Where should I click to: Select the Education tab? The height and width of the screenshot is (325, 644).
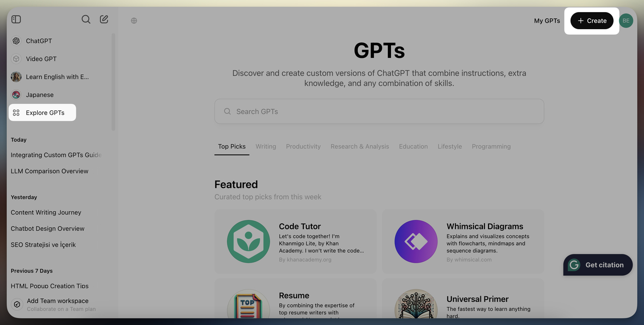coord(413,146)
